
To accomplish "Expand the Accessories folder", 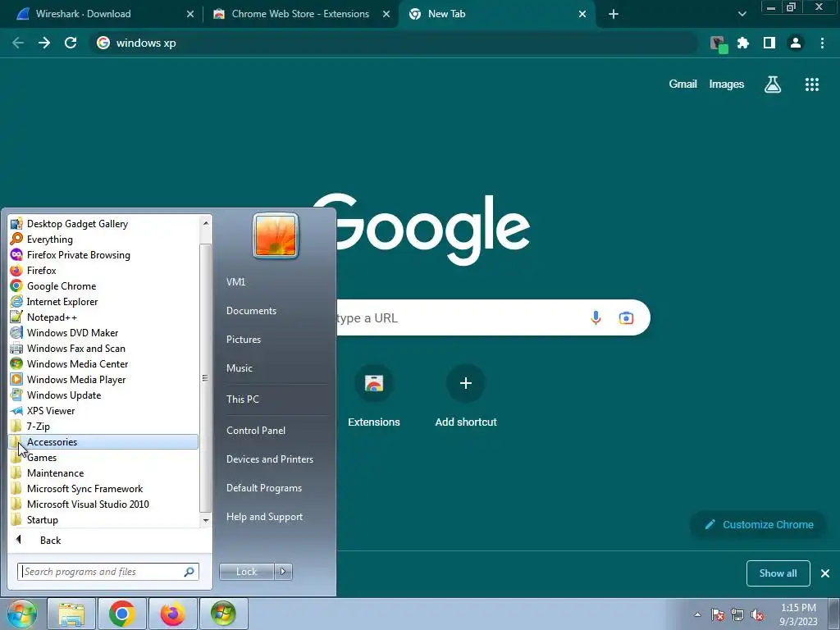I will point(103,442).
